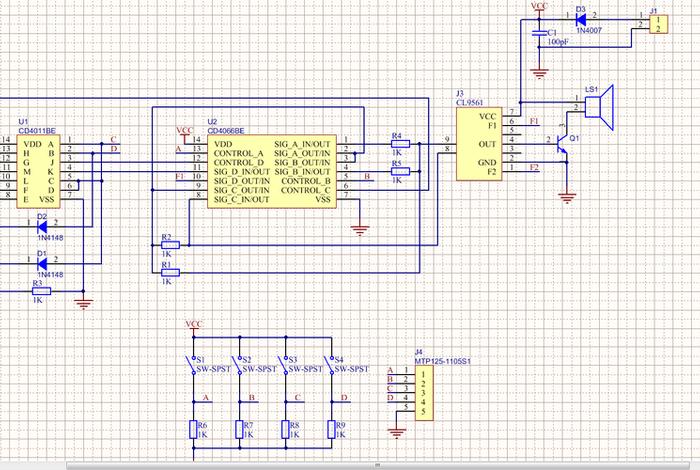Image resolution: width=700 pixels, height=470 pixels.
Task: Click net label C at U1 pin 1
Action: coord(113,139)
